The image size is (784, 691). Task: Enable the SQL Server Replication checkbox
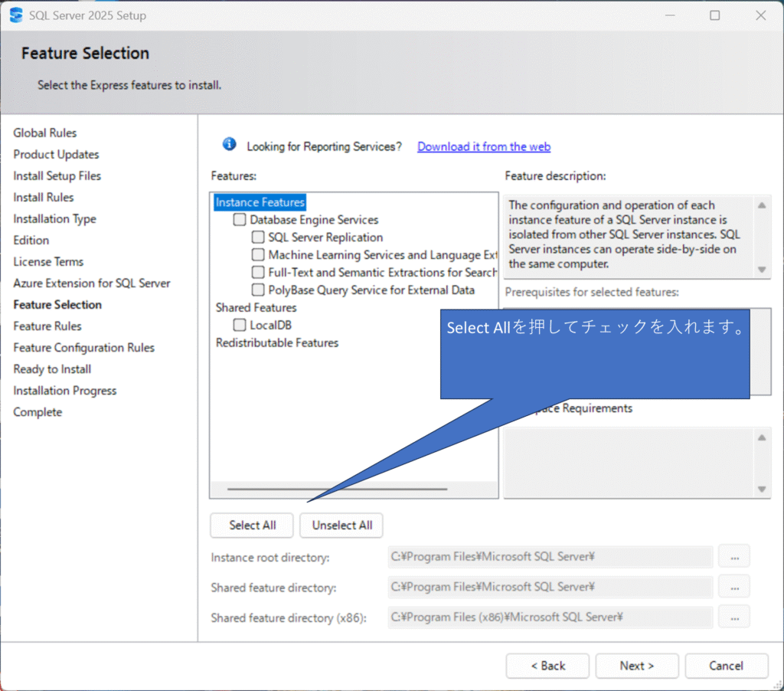(x=258, y=237)
